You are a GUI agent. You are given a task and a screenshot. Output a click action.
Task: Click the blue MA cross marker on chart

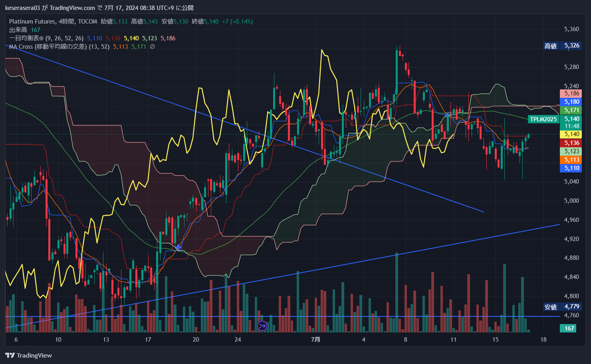pos(178,247)
